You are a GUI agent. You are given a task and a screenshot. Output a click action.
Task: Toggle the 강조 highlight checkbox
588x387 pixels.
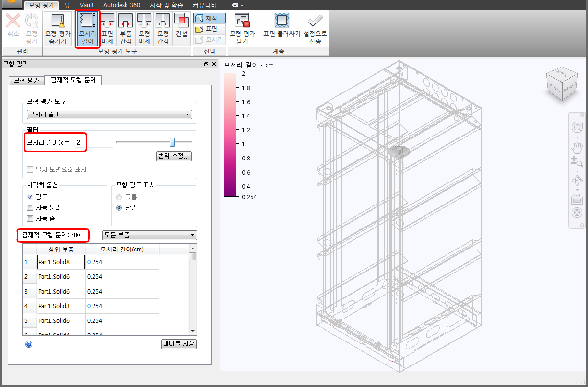(x=30, y=197)
